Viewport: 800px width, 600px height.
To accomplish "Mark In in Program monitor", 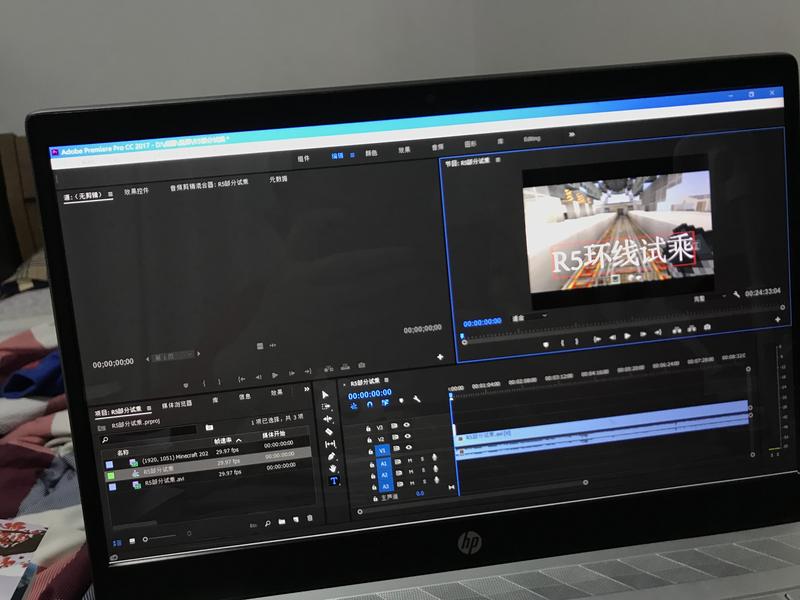I will click(x=562, y=342).
